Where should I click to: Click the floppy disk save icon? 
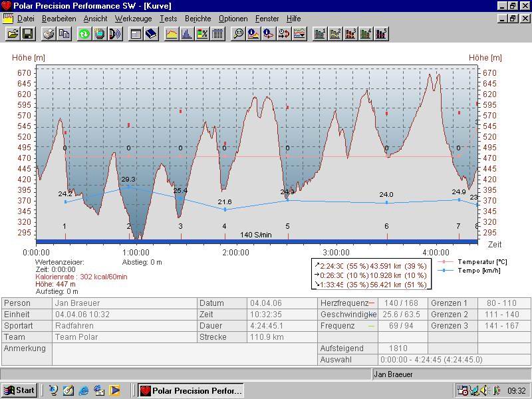[28, 33]
